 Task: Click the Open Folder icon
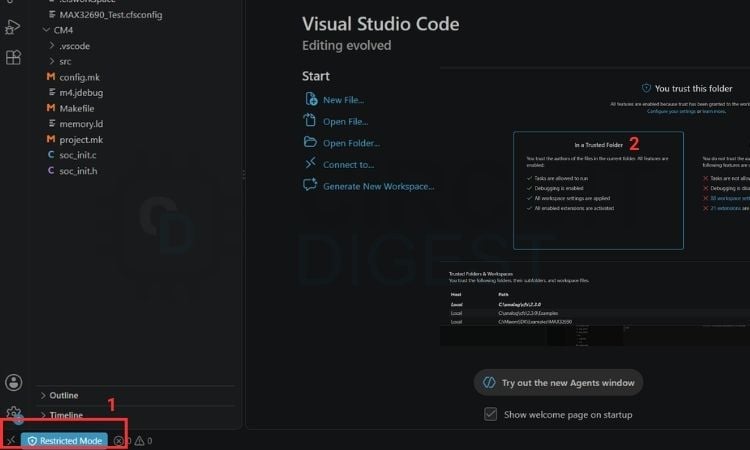[x=310, y=142]
